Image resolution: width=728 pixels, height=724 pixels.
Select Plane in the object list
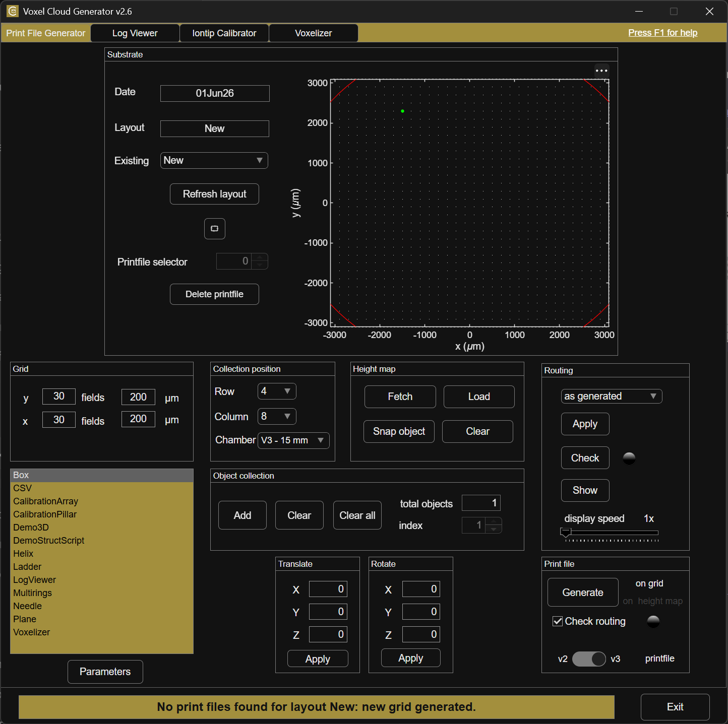tap(102, 619)
